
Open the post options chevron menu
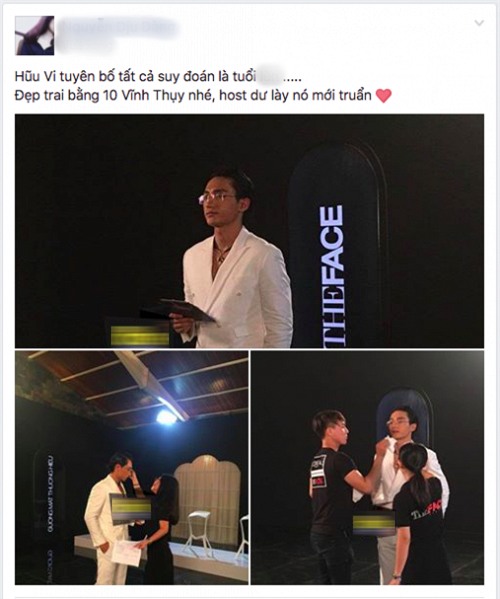click(479, 23)
